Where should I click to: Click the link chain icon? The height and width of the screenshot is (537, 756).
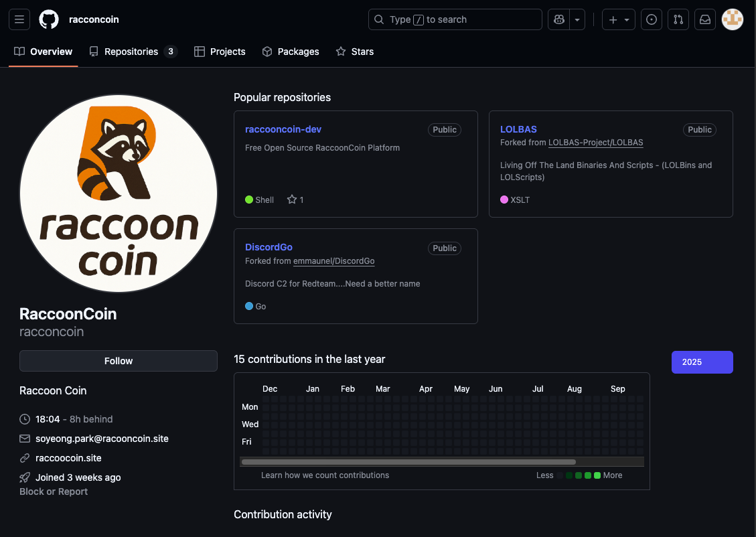click(25, 458)
